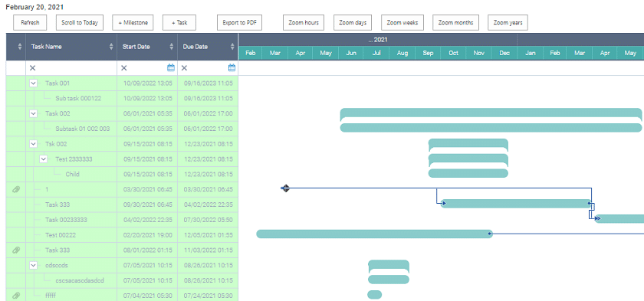The image size is (644, 301).
Task: Click the Dec month header
Action: tap(504, 54)
